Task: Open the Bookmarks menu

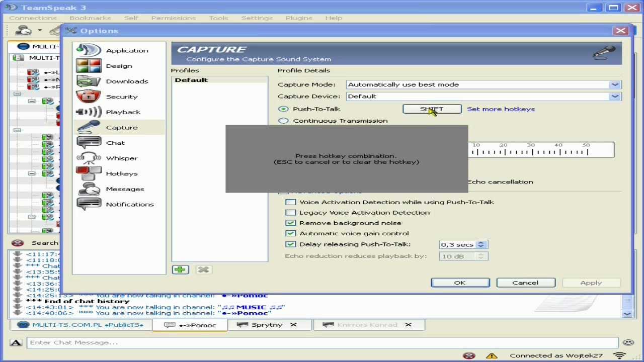Action: click(x=90, y=18)
